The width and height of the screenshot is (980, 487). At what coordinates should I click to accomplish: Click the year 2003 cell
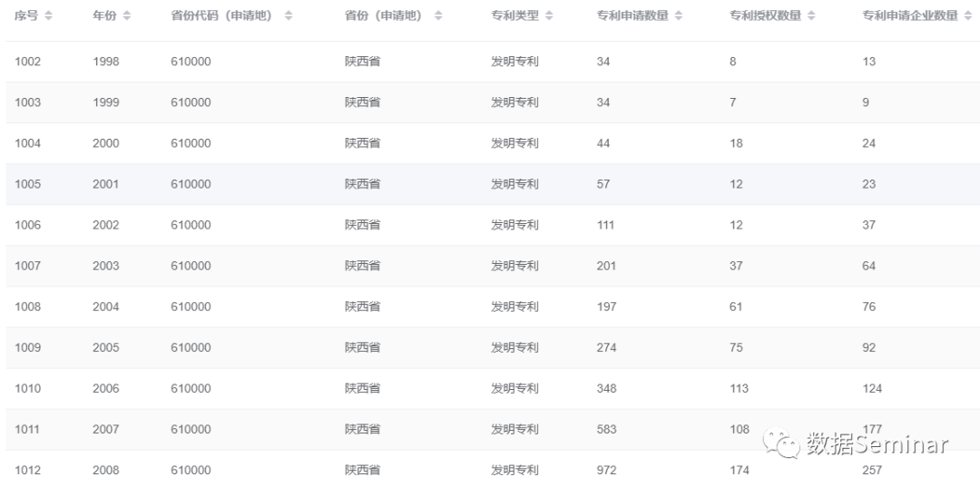(x=105, y=266)
